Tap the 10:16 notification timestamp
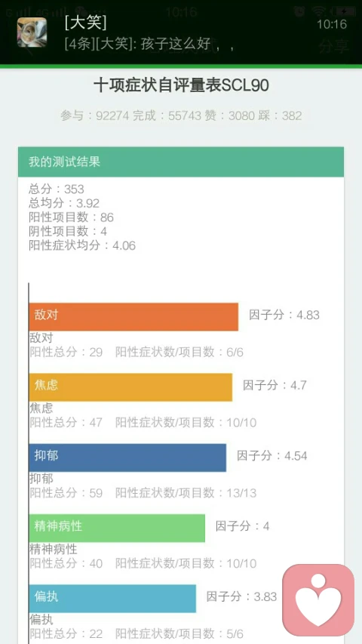Screen dimensions: 362x644 pyautogui.click(x=332, y=24)
